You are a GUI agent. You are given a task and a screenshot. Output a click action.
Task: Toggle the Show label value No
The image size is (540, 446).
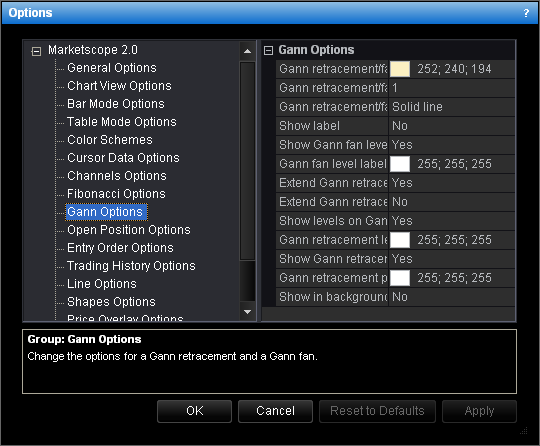pos(451,126)
